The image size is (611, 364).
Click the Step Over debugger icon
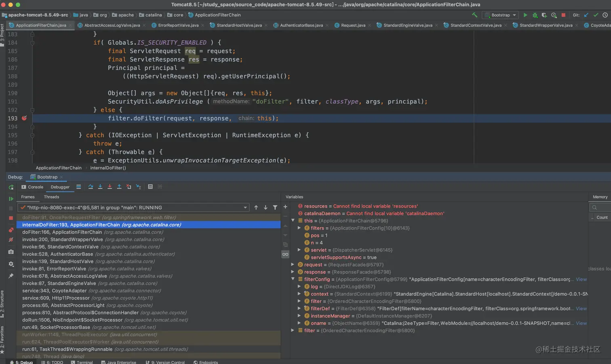click(91, 187)
